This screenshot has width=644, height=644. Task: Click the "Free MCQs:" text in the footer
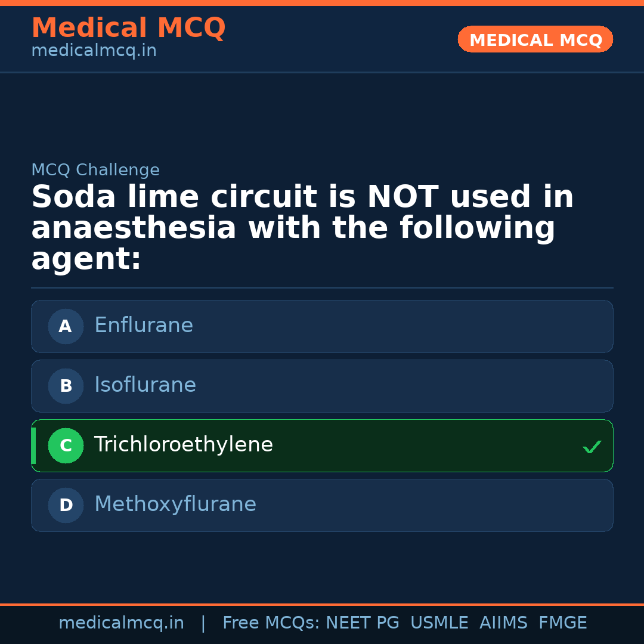click(271, 623)
